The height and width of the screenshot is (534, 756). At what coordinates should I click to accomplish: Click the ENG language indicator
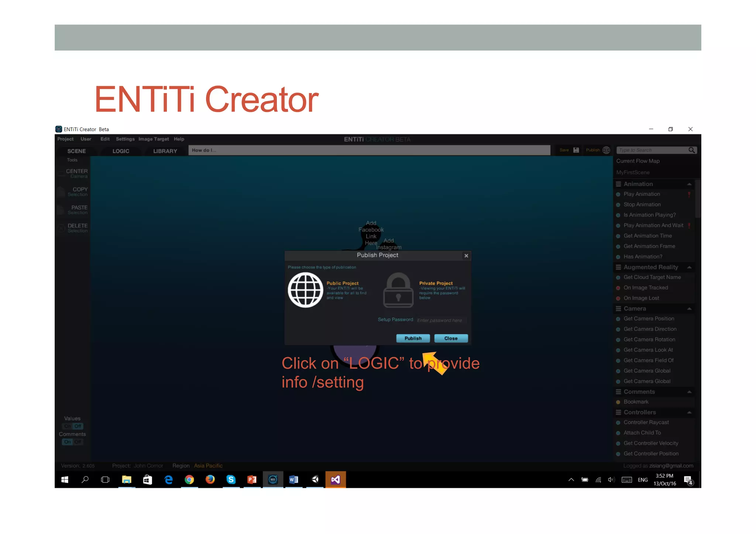click(643, 480)
